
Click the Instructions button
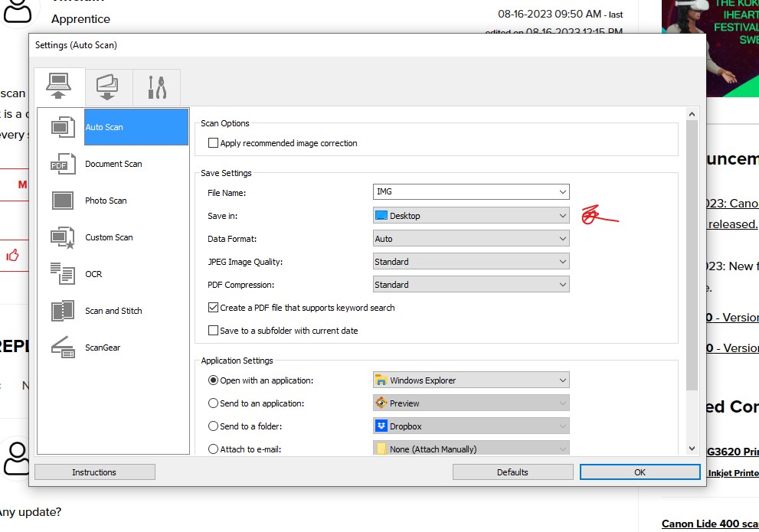[x=94, y=472]
